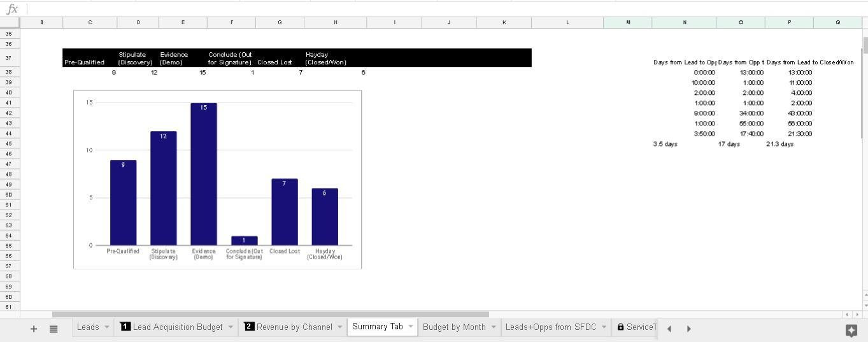Open Revenue by Channel tab dropdown arrow
This screenshot has width=868, height=342.
pyautogui.click(x=340, y=327)
